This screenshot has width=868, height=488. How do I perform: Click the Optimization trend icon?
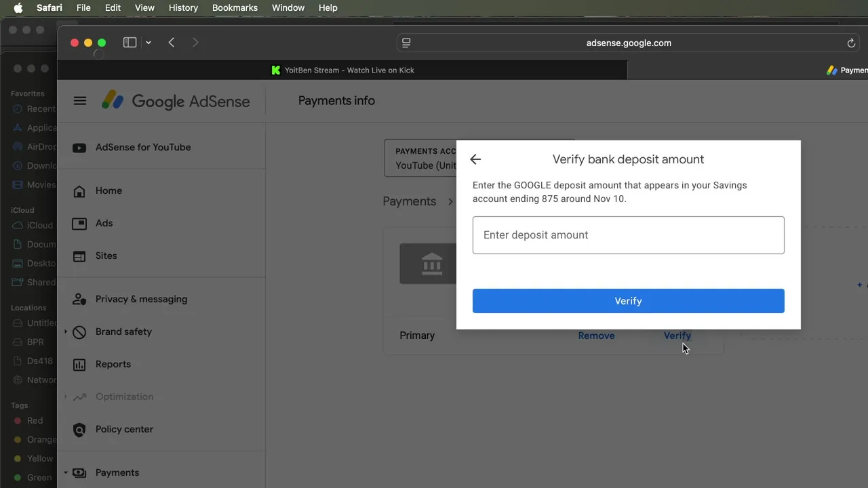click(x=79, y=397)
